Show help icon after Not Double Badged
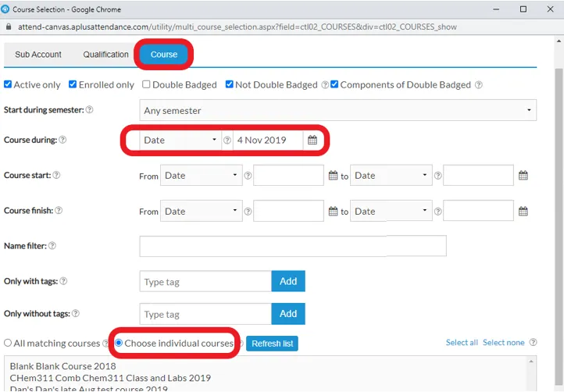Image resolution: width=564 pixels, height=392 pixels. 325,85
